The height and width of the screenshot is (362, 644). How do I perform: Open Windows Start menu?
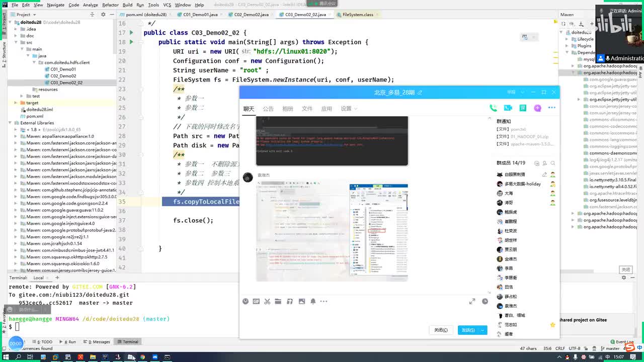(6, 357)
